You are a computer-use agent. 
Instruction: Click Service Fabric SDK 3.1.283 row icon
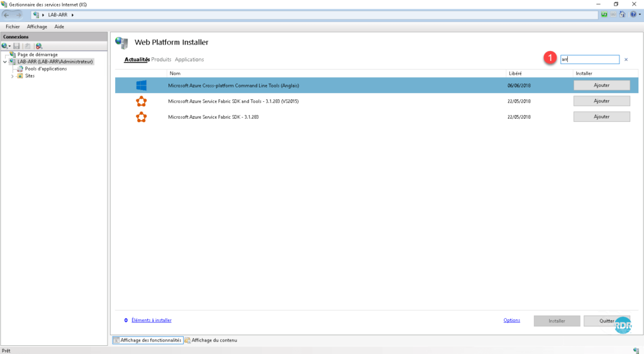click(x=142, y=117)
